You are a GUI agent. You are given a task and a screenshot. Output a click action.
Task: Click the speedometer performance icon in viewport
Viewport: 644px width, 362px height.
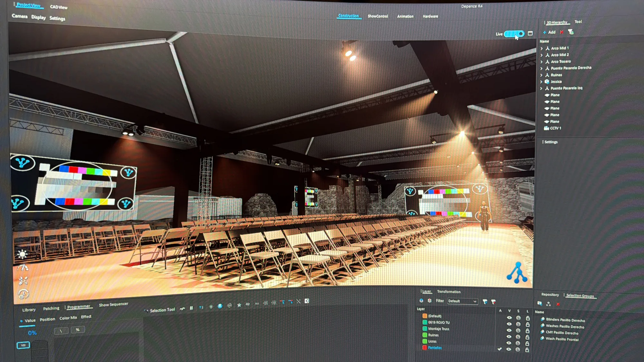[x=23, y=268]
